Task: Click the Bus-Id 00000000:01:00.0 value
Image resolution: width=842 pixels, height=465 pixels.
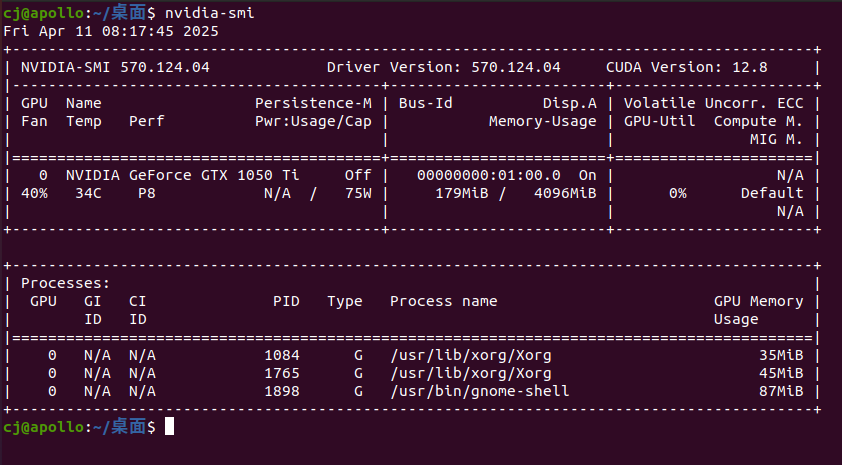Action: (x=489, y=175)
